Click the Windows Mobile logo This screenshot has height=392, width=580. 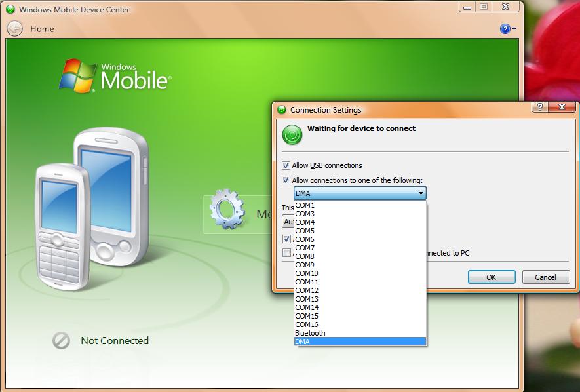pos(115,75)
